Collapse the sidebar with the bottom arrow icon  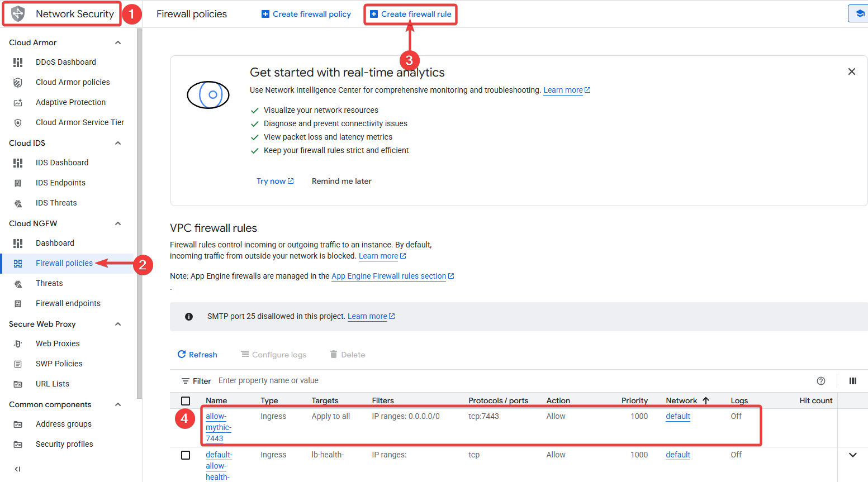(17, 469)
